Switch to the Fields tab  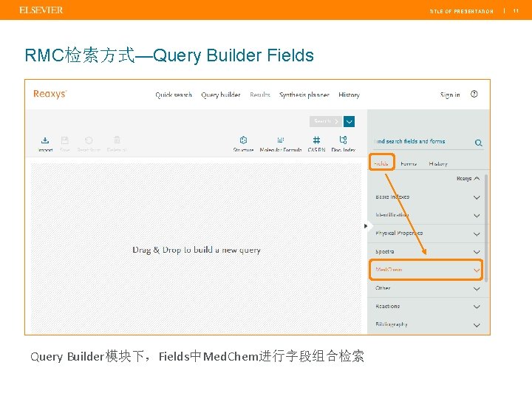click(381, 163)
